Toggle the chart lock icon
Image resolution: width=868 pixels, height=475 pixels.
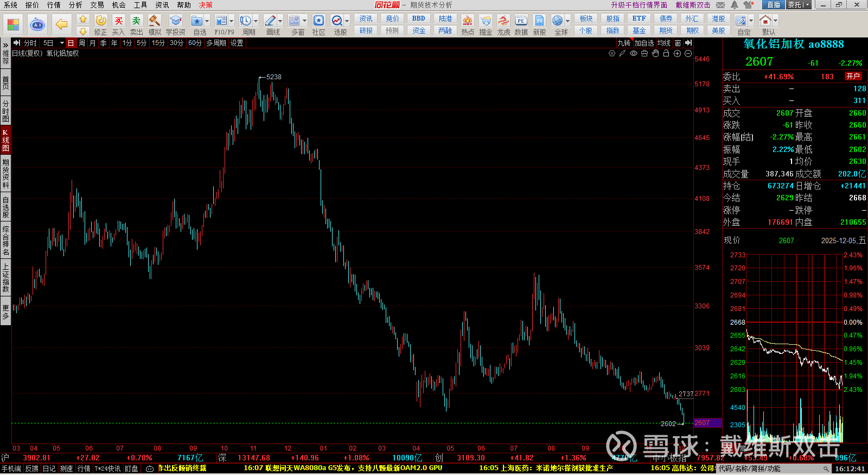coord(666,53)
